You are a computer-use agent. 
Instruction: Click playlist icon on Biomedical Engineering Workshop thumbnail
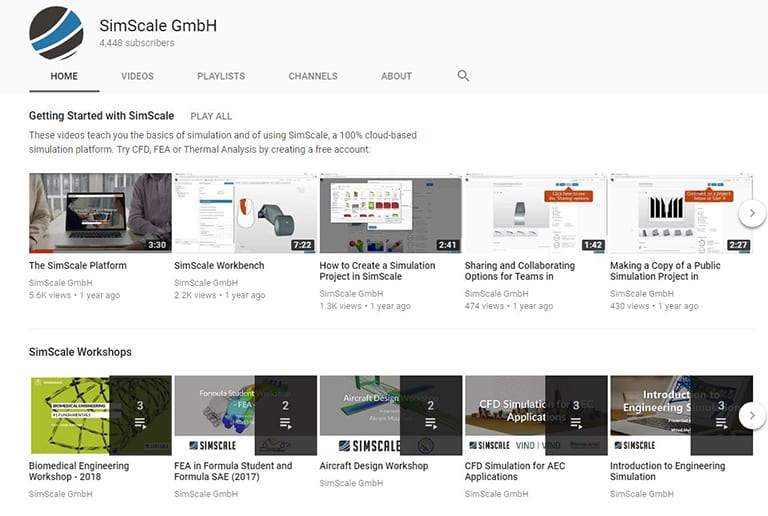[140, 423]
